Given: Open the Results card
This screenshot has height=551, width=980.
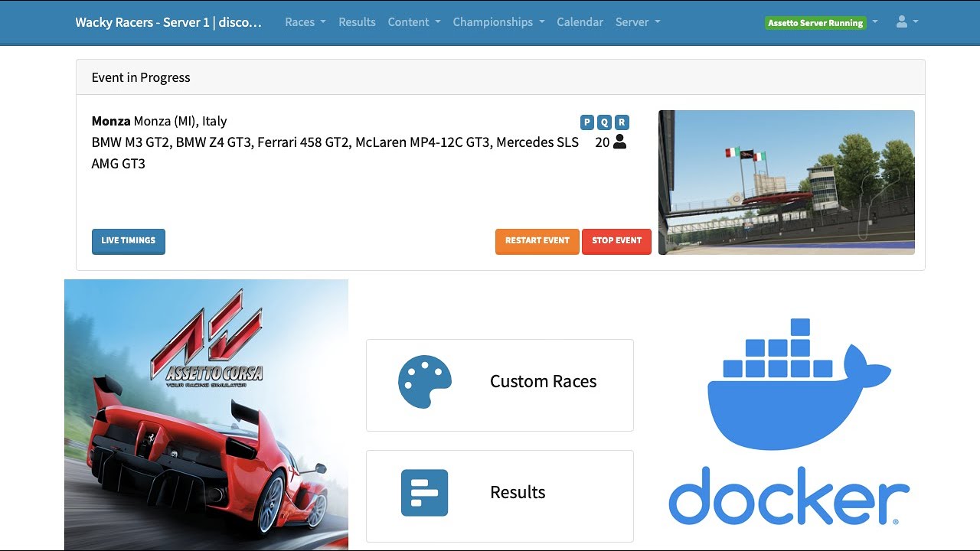Looking at the screenshot, I should [x=500, y=496].
